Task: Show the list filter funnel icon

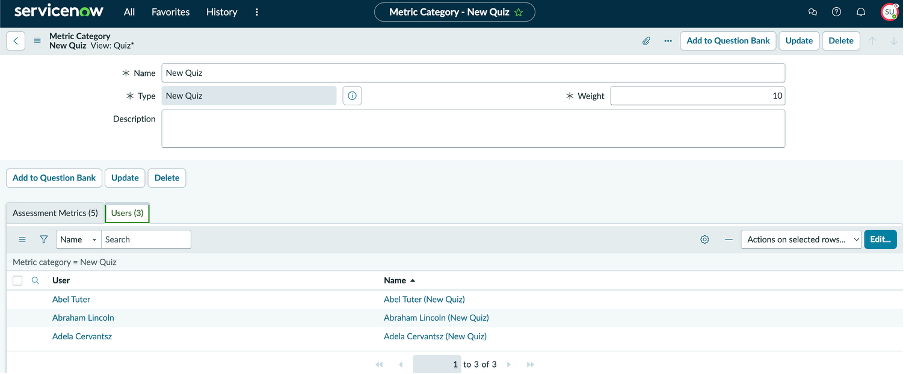Action: (43, 240)
